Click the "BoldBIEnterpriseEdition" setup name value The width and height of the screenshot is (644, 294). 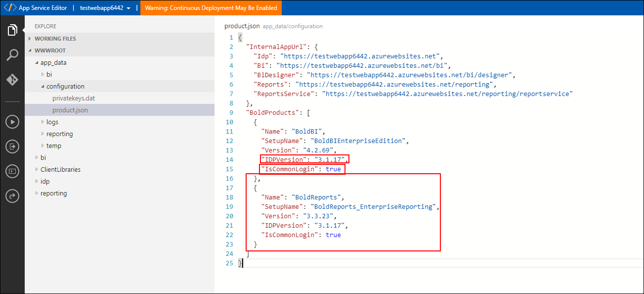[358, 141]
